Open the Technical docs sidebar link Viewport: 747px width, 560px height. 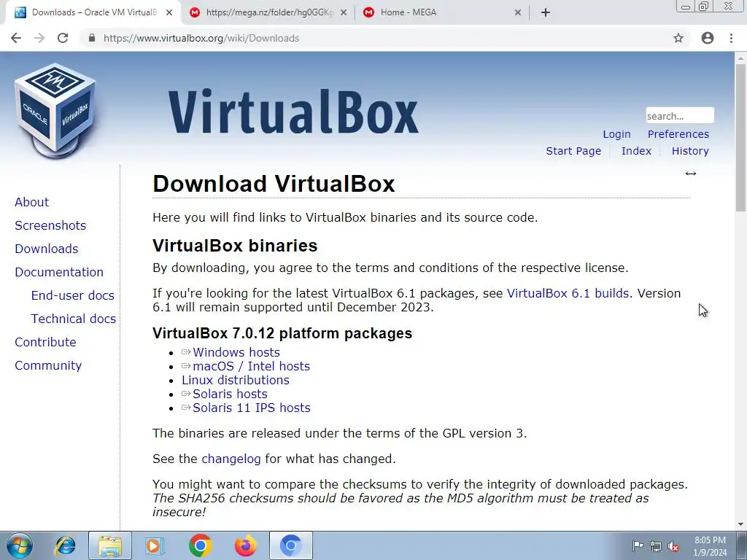click(x=74, y=319)
